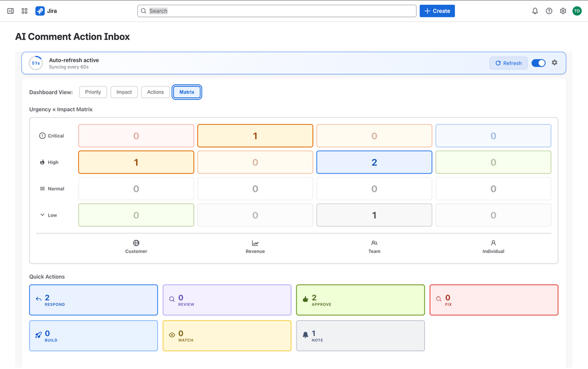
Task: Select the Normal × Individual cell
Action: pyautogui.click(x=493, y=188)
